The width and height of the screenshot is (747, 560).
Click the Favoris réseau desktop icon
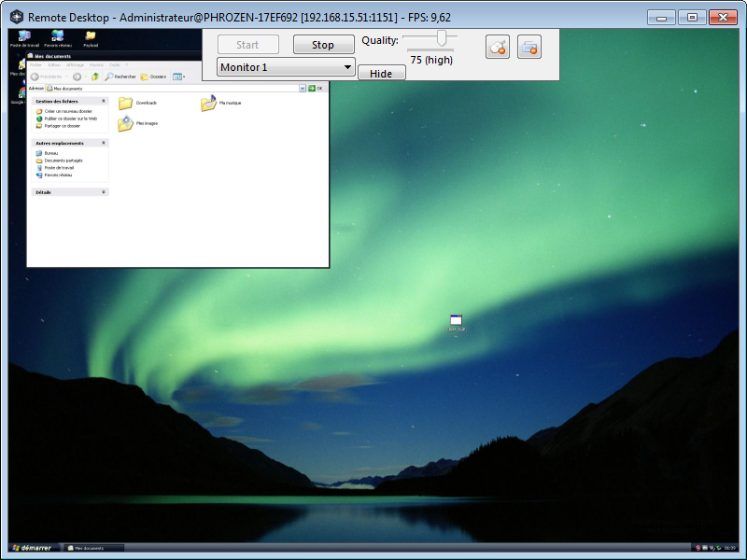pos(57,37)
